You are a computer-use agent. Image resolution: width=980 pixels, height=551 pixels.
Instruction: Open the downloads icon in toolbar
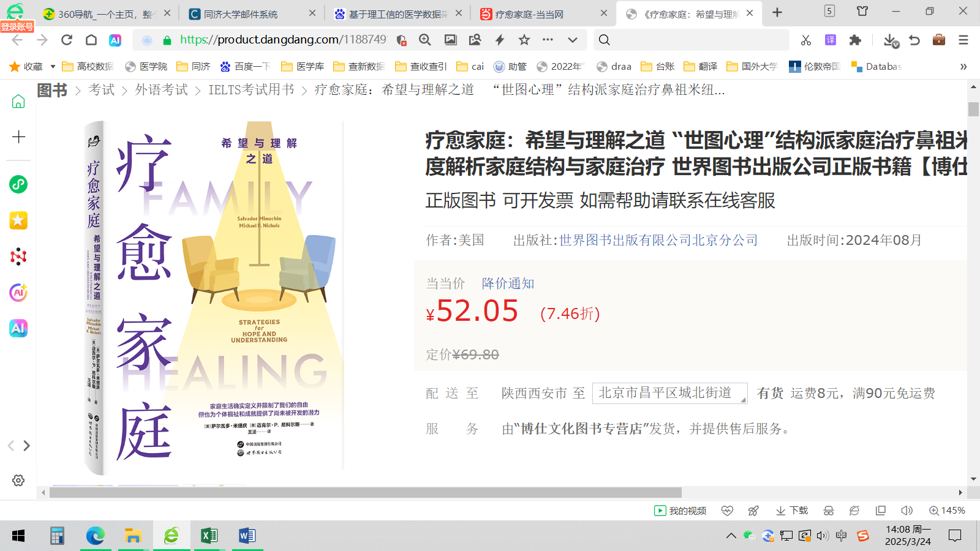[x=891, y=41]
